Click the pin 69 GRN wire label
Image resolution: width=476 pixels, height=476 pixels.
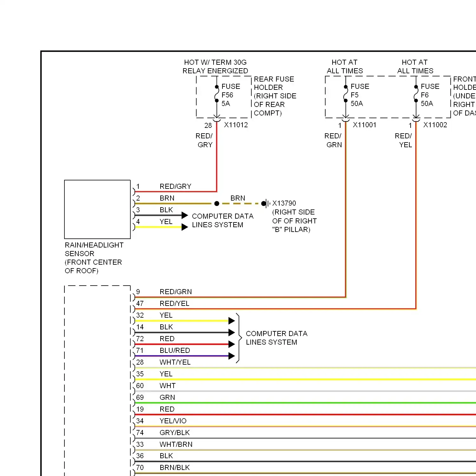pyautogui.click(x=167, y=397)
